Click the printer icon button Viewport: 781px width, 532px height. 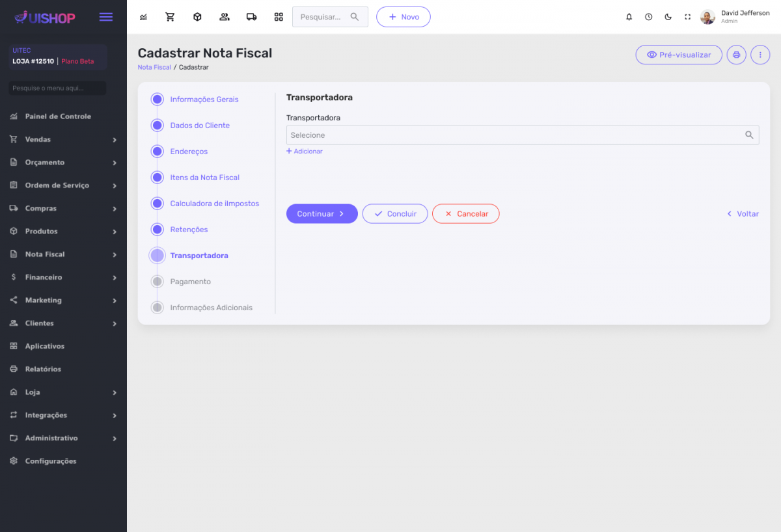pos(736,55)
